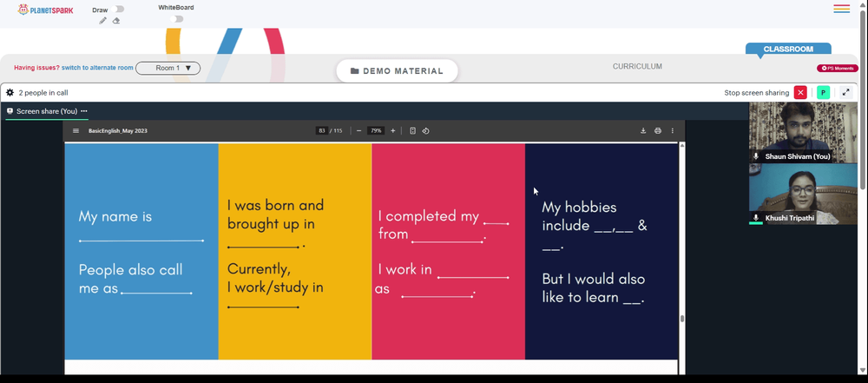Select Shaun Shivam's video thumbnail
The width and height of the screenshot is (868, 383).
803,132
